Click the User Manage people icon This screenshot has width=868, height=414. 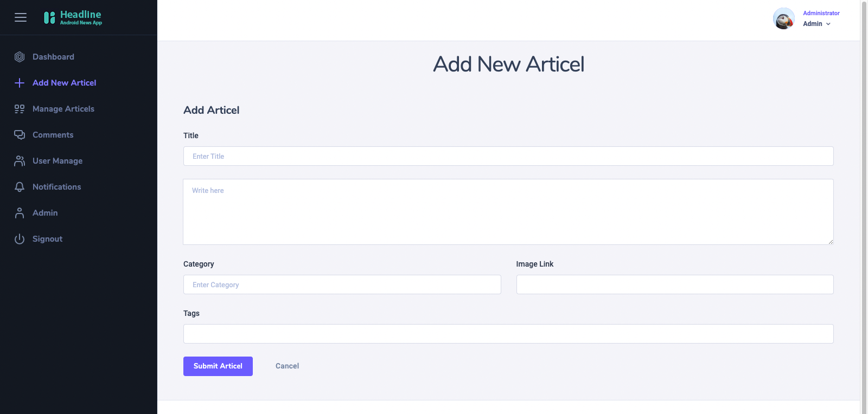point(20,161)
